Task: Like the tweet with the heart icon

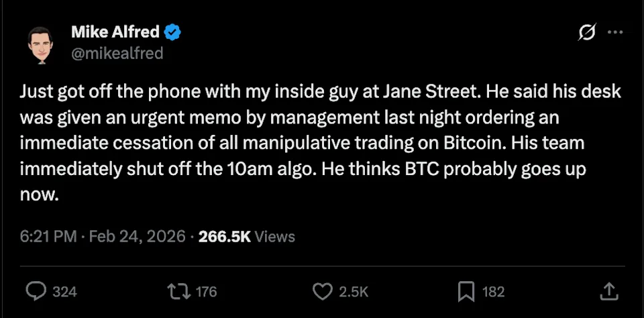Action: point(323,290)
